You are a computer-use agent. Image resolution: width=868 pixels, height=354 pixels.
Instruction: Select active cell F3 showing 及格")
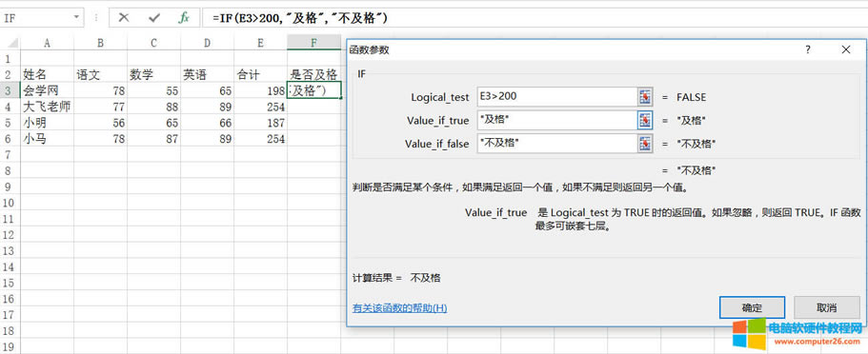coord(313,90)
